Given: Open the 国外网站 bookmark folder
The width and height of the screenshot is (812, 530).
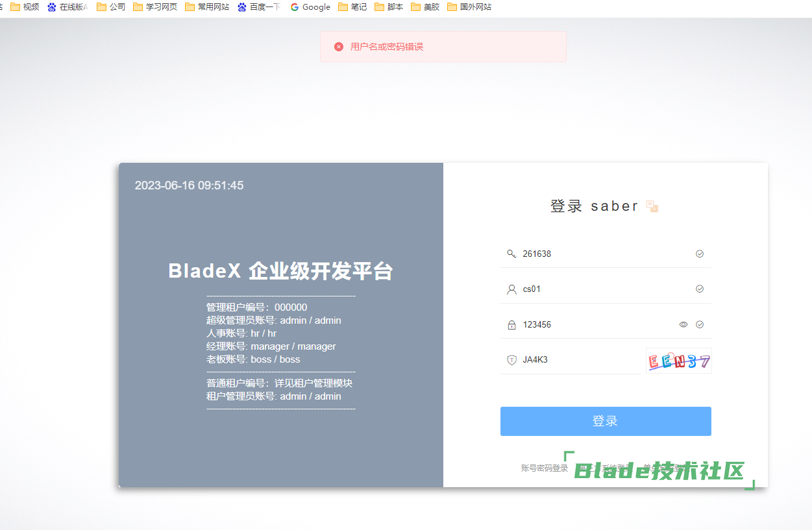Looking at the screenshot, I should click(x=469, y=7).
